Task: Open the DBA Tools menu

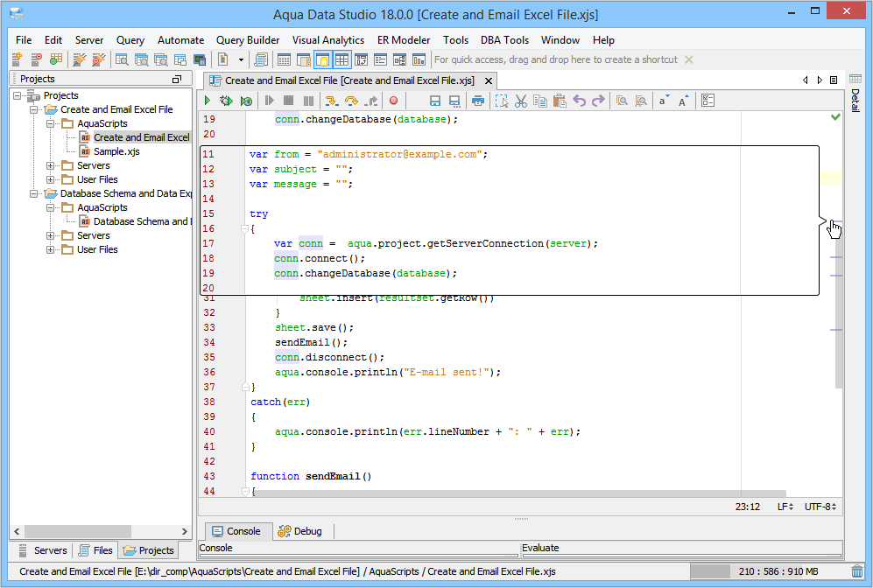Action: click(x=504, y=40)
